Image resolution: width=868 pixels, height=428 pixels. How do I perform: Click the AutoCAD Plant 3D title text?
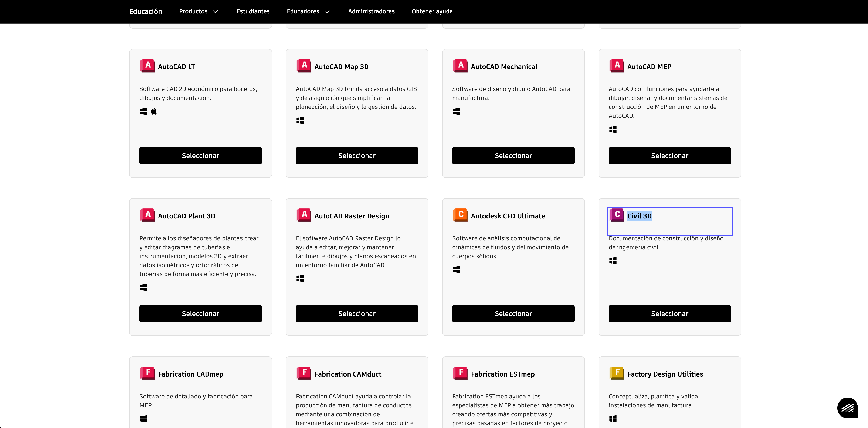coord(186,216)
